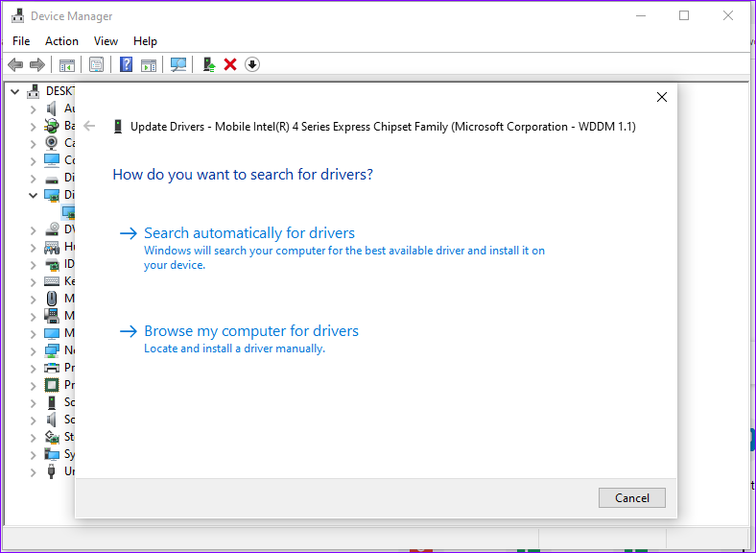Screen dimensions: 756x553
Task: Expand the Ba node chevron
Action: click(x=33, y=127)
